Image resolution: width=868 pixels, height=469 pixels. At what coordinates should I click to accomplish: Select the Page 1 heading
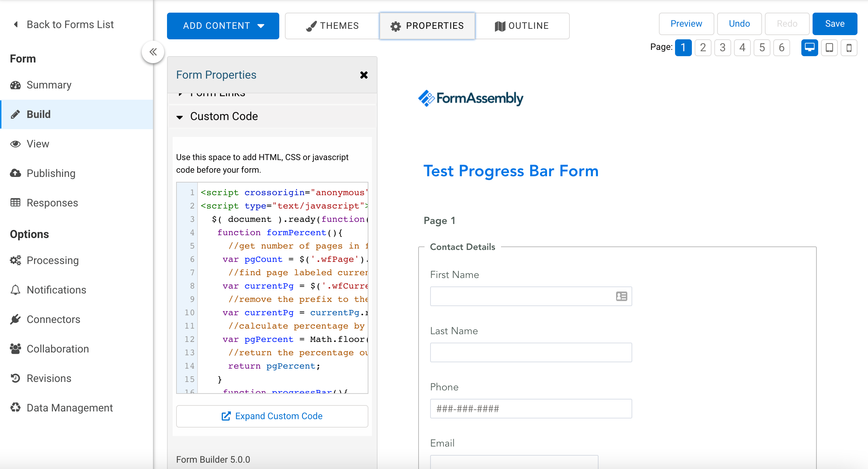(439, 220)
